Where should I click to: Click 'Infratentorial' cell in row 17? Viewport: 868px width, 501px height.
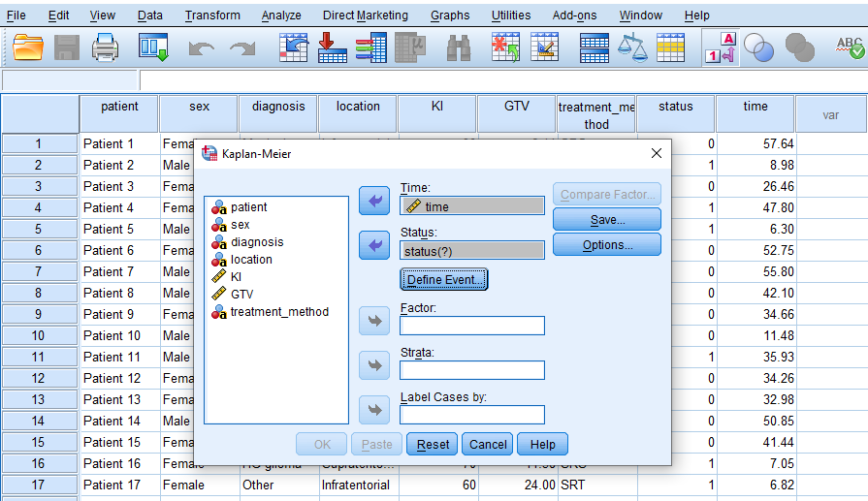pyautogui.click(x=358, y=485)
